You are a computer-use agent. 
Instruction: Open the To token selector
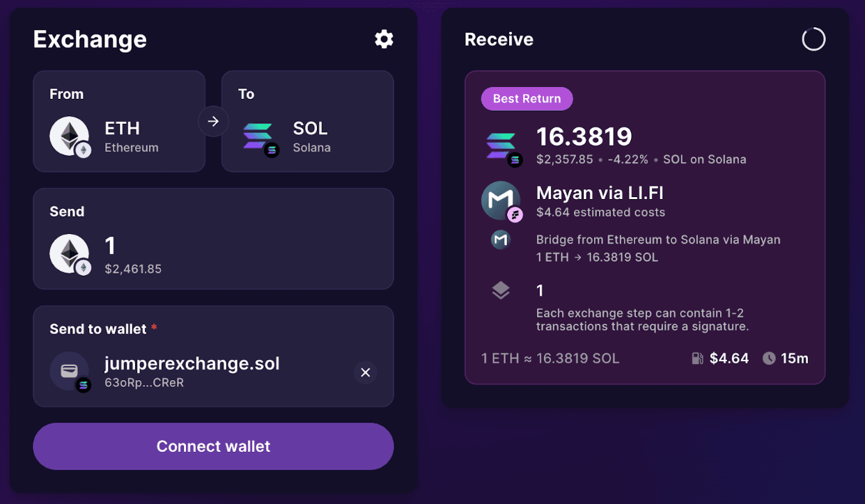point(307,121)
